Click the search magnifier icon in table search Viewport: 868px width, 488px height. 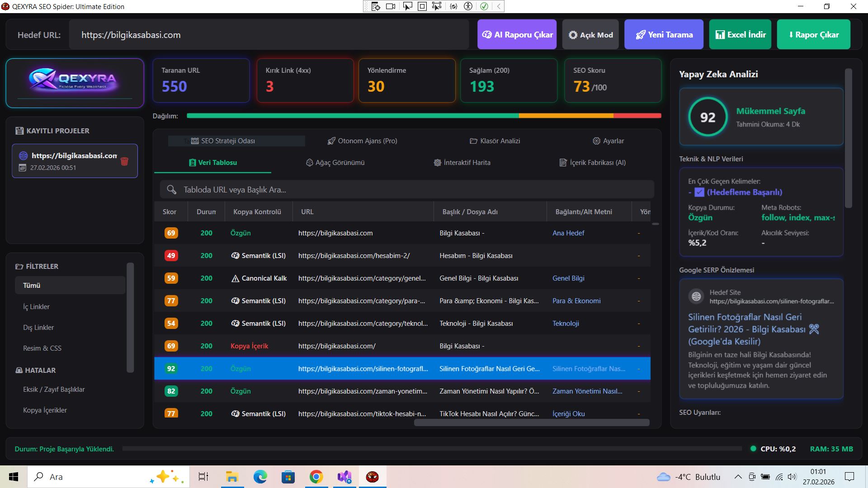click(171, 190)
